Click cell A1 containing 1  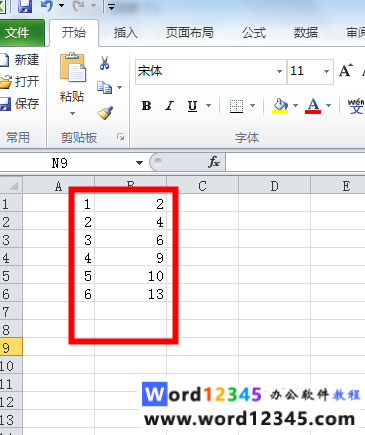click(x=59, y=204)
